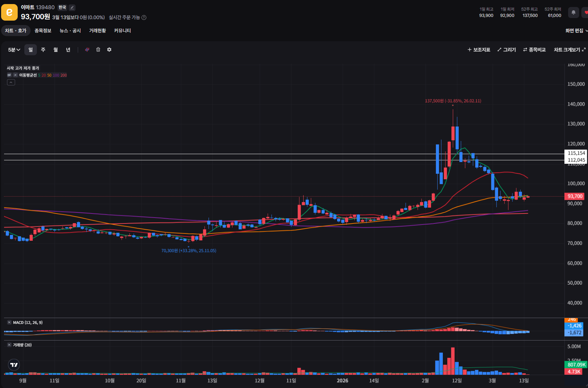Click the 20-day moving average red label
Viewport: 588px width, 388px height.
(x=44, y=75)
